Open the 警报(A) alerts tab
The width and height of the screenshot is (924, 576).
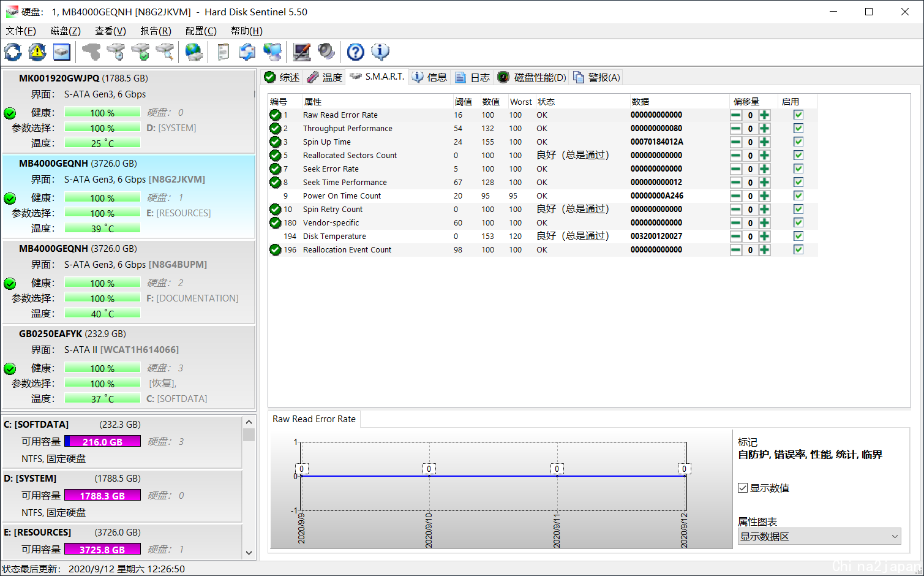[597, 77]
